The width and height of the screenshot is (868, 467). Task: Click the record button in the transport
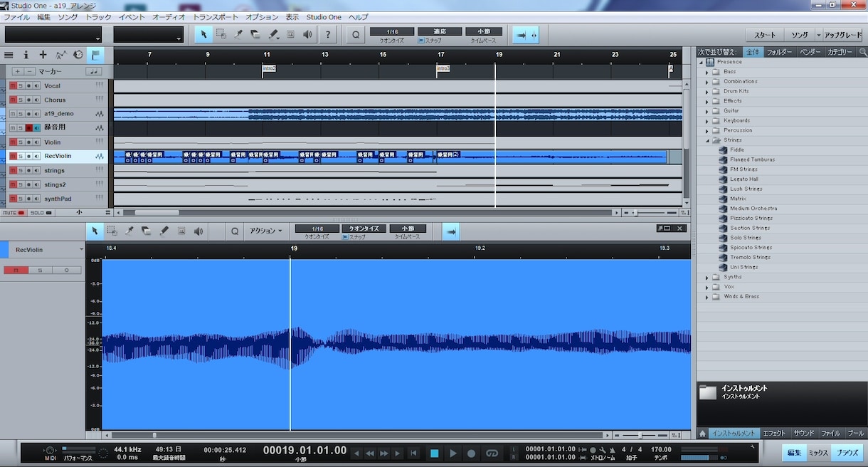coord(471,453)
